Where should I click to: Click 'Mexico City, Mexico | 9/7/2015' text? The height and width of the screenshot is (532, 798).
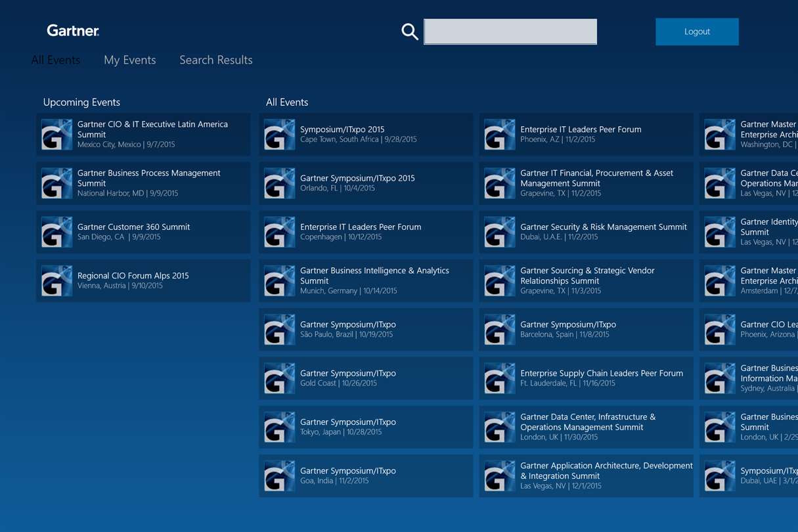[126, 144]
